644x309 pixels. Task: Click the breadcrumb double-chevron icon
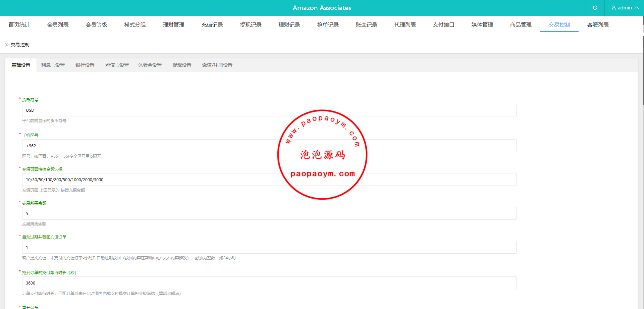7,45
